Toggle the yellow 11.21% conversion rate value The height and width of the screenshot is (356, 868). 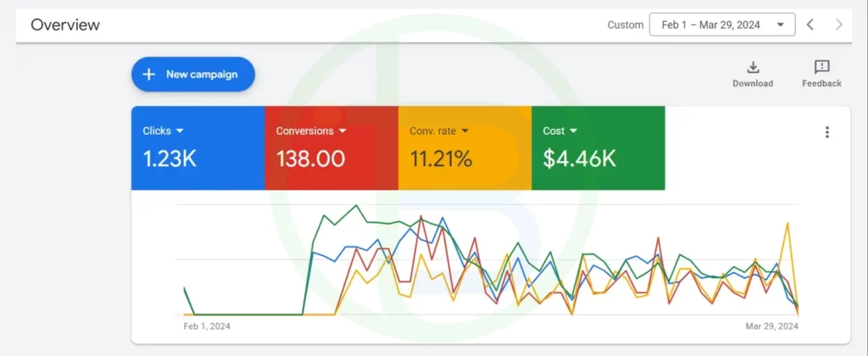[441, 159]
